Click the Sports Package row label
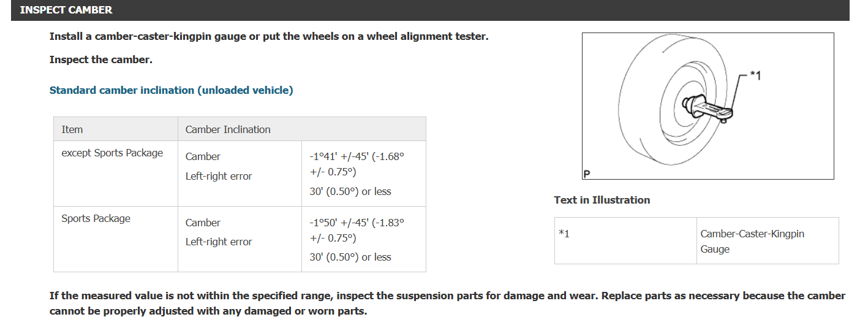868x325 pixels. [x=96, y=218]
